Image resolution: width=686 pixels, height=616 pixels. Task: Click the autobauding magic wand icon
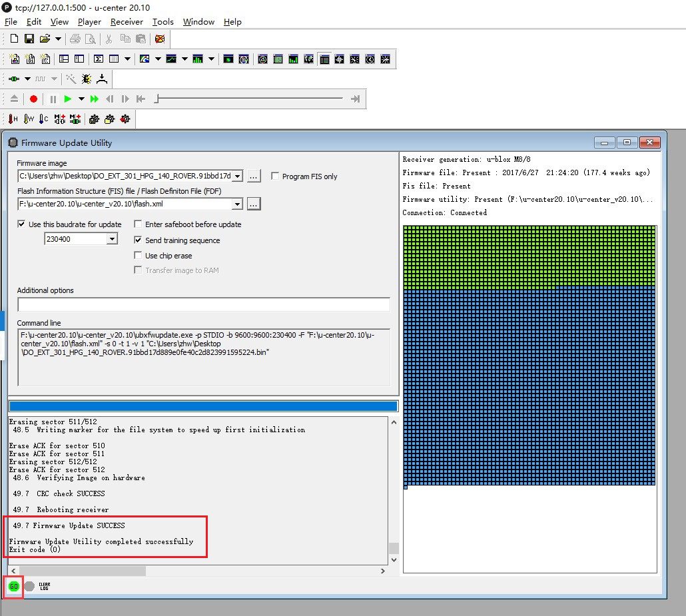click(x=71, y=79)
